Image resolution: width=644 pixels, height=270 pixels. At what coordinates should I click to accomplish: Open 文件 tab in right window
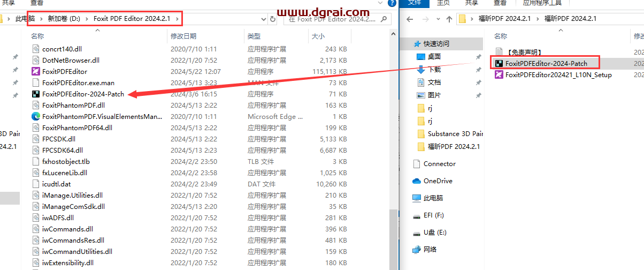[415, 3]
